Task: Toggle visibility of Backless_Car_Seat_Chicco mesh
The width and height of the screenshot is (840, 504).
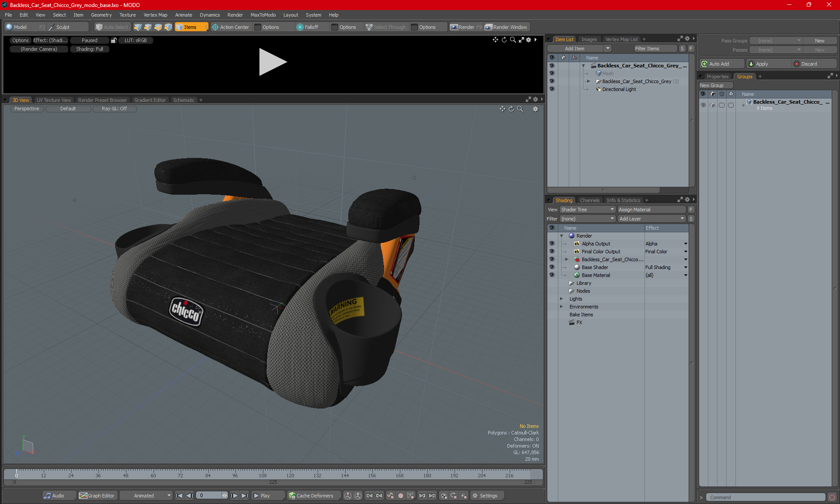Action: pos(552,73)
